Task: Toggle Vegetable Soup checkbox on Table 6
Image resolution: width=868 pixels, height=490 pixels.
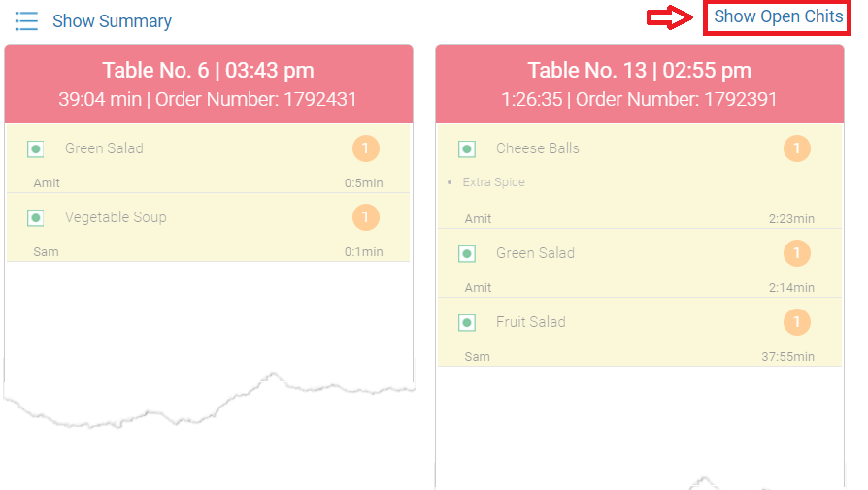Action: pyautogui.click(x=35, y=218)
